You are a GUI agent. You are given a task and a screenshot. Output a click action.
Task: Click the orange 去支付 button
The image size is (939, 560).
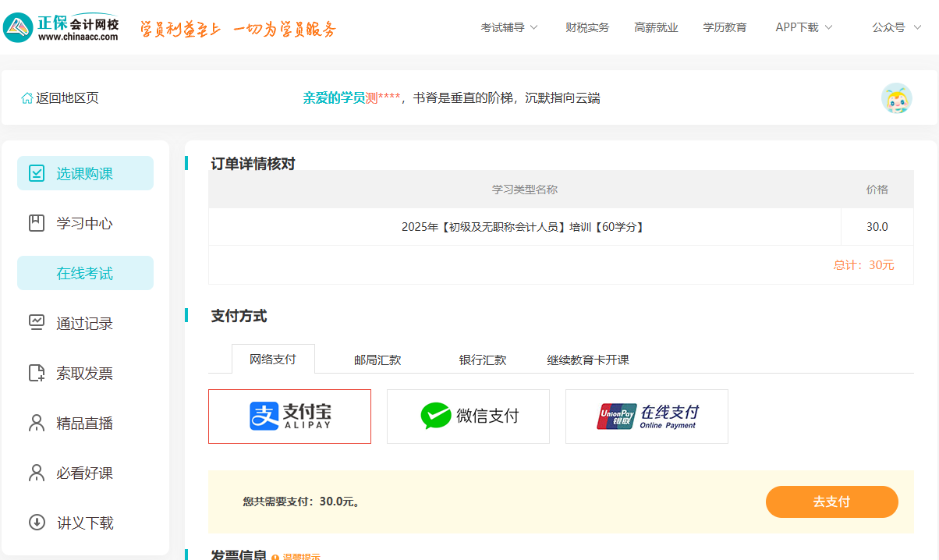pyautogui.click(x=831, y=502)
